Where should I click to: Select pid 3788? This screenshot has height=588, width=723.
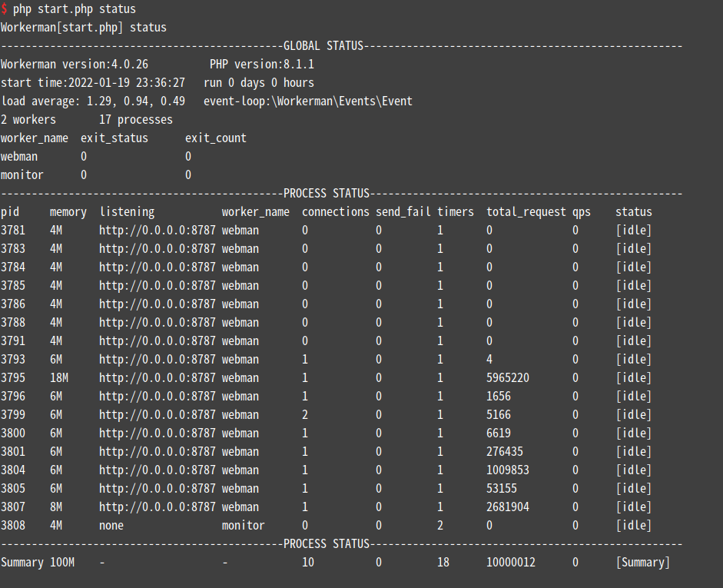pyautogui.click(x=13, y=323)
